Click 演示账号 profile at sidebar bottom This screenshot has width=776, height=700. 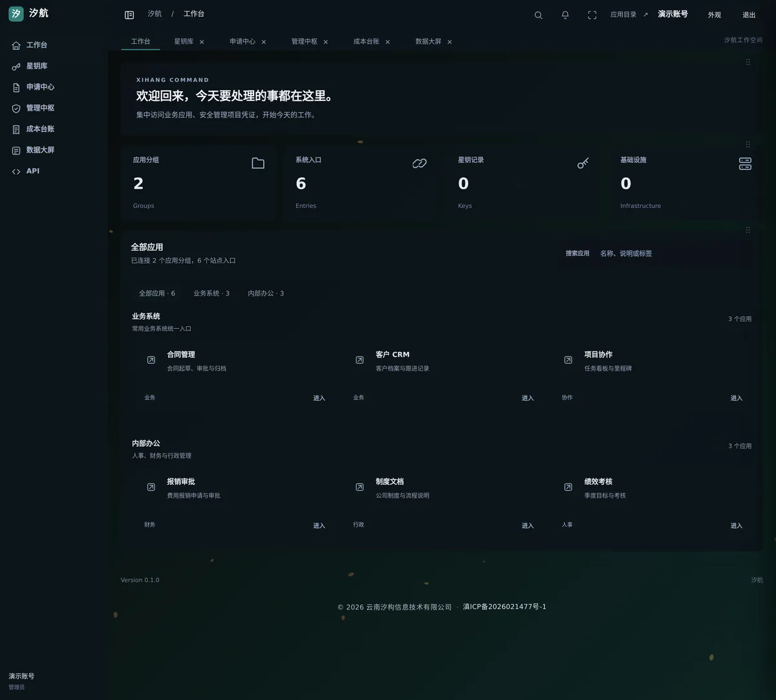point(21,681)
